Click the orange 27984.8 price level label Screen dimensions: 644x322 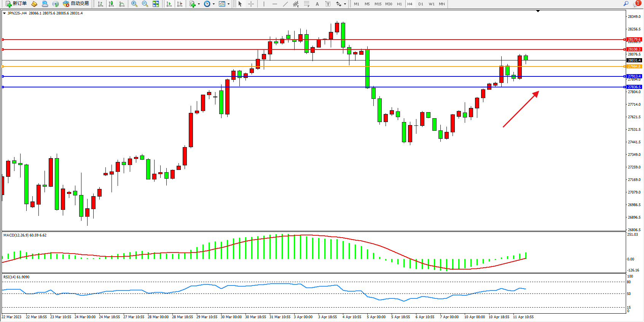[634, 67]
